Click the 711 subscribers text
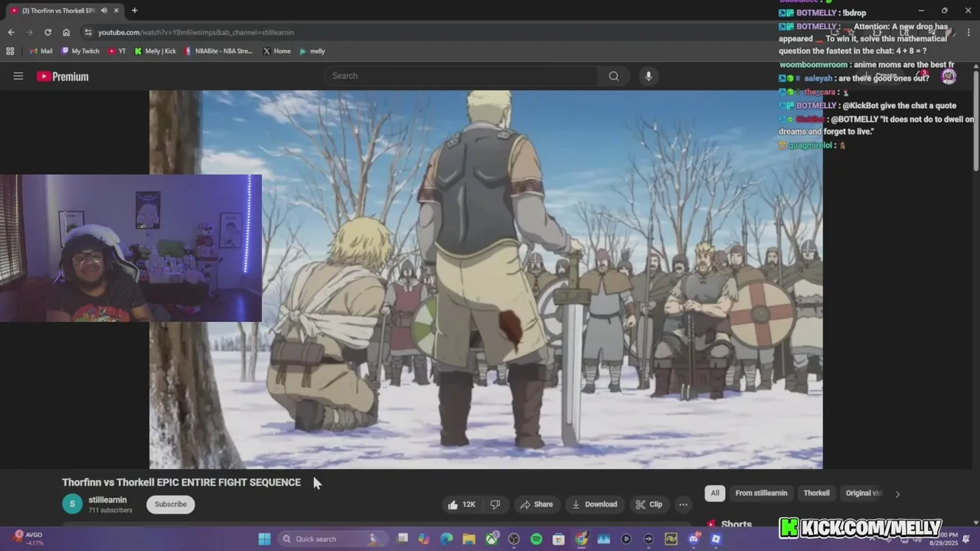 pos(110,510)
